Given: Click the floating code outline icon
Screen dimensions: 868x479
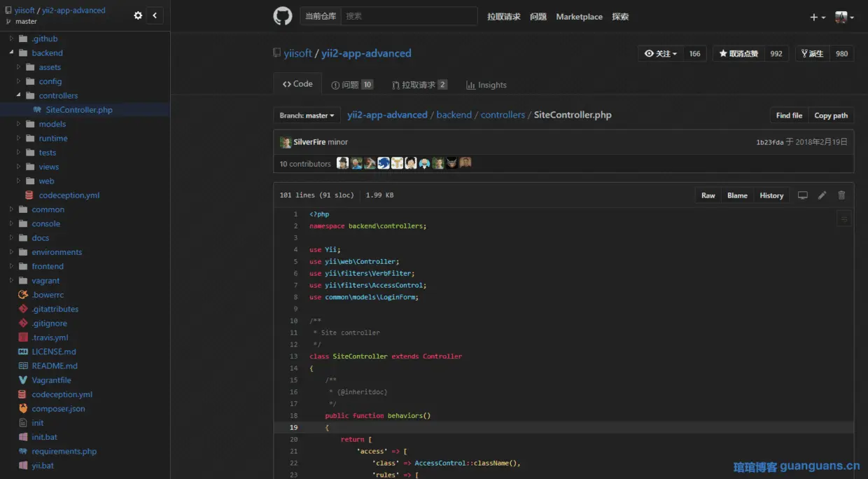Looking at the screenshot, I should point(844,219).
